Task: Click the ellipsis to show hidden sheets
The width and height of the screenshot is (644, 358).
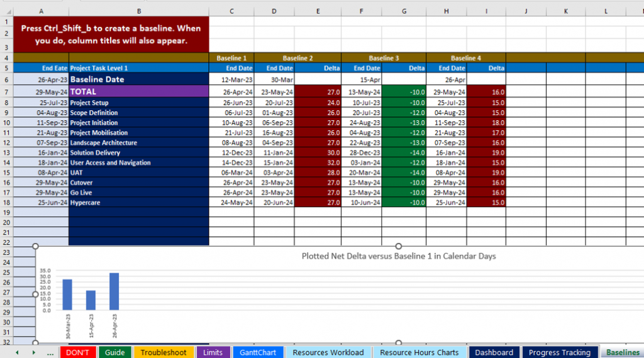Action: 50,352
